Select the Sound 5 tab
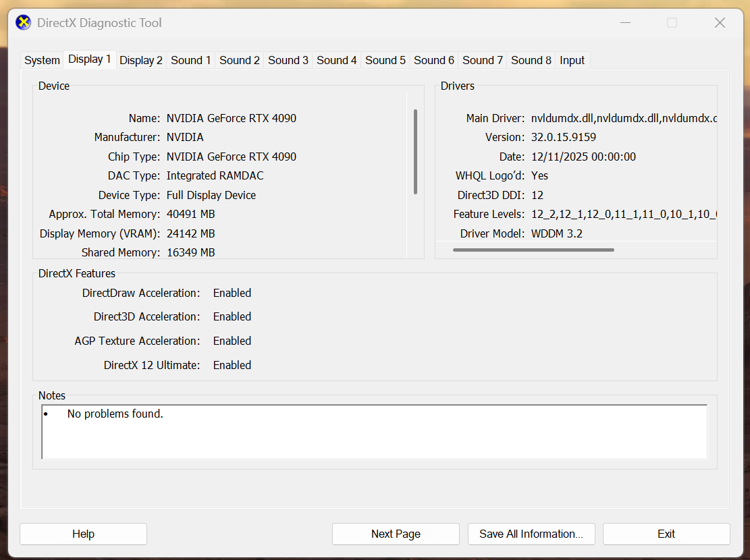The image size is (750, 560). click(385, 60)
